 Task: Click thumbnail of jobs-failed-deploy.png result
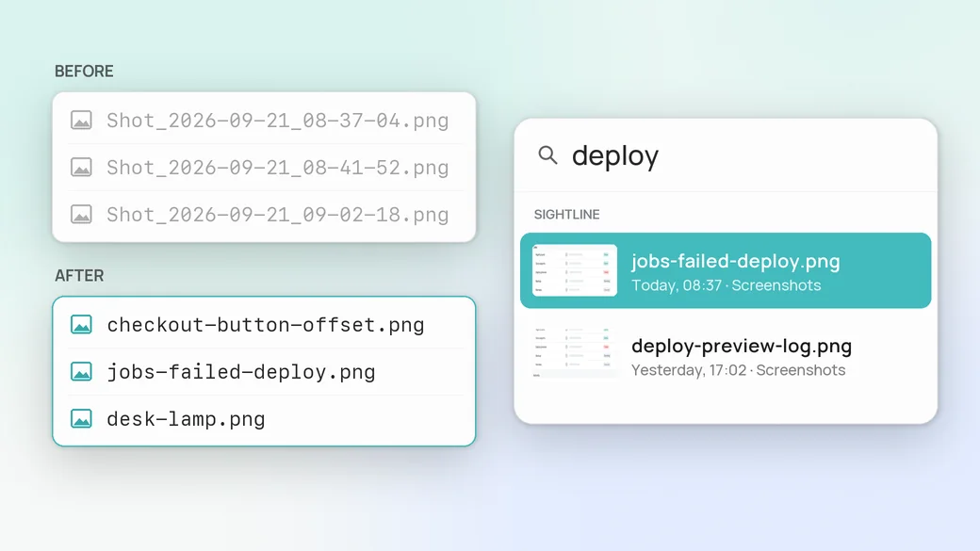click(x=575, y=270)
